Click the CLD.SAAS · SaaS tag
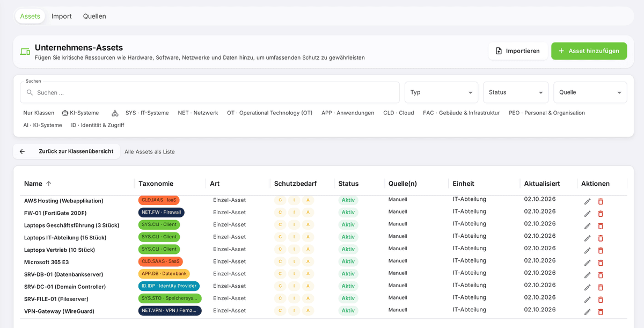The image size is (644, 328). (x=160, y=261)
